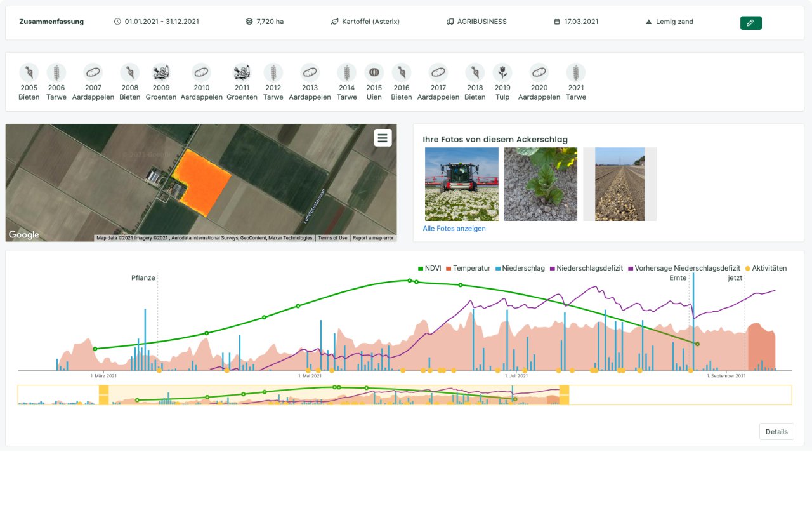Toggle the Temperatur legend series
The width and height of the screenshot is (812, 508).
(x=468, y=269)
